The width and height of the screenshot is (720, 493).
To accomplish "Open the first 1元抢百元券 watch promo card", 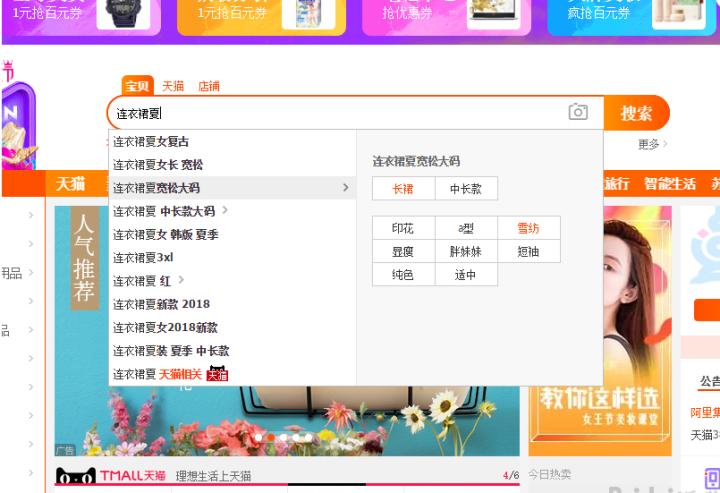I will (x=81, y=16).
